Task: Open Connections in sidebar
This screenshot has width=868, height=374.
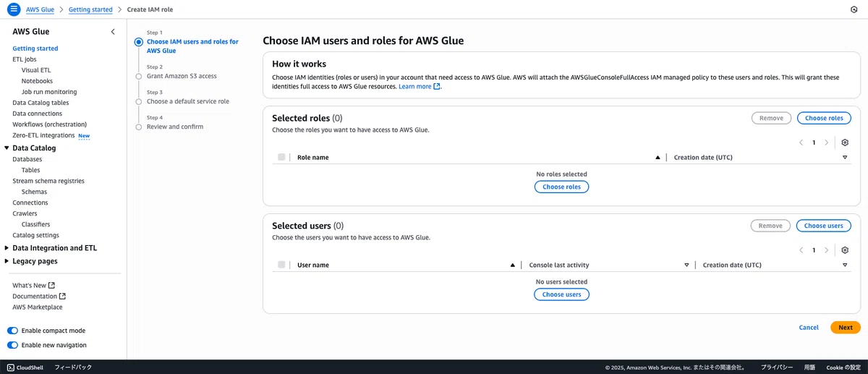Action: (x=30, y=203)
